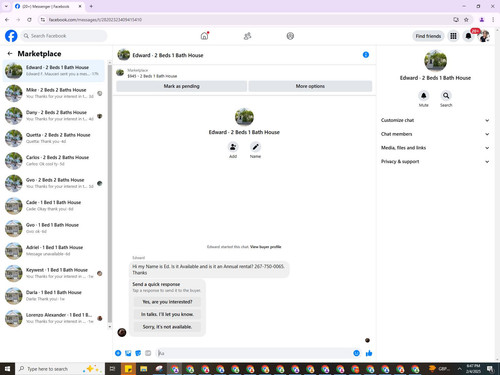Screen dimensions: 500x375
Task: Open Windows Start menu
Action: pyautogui.click(x=7, y=369)
